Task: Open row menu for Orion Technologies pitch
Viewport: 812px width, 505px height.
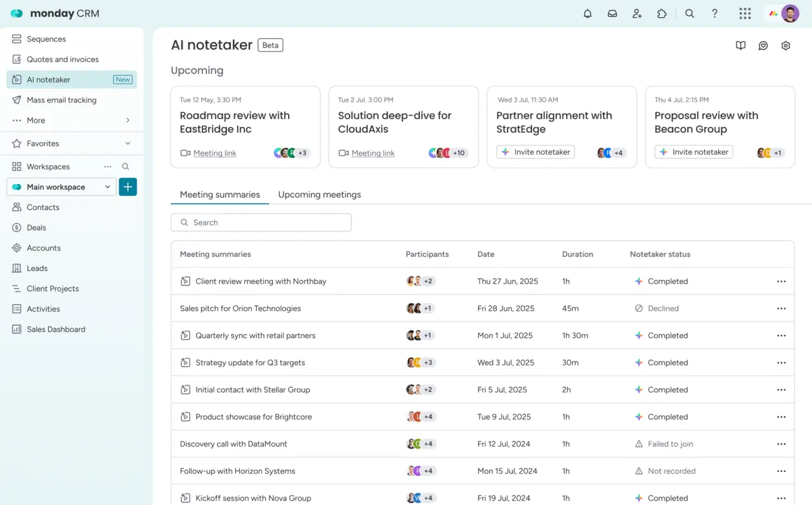Action: (x=782, y=308)
